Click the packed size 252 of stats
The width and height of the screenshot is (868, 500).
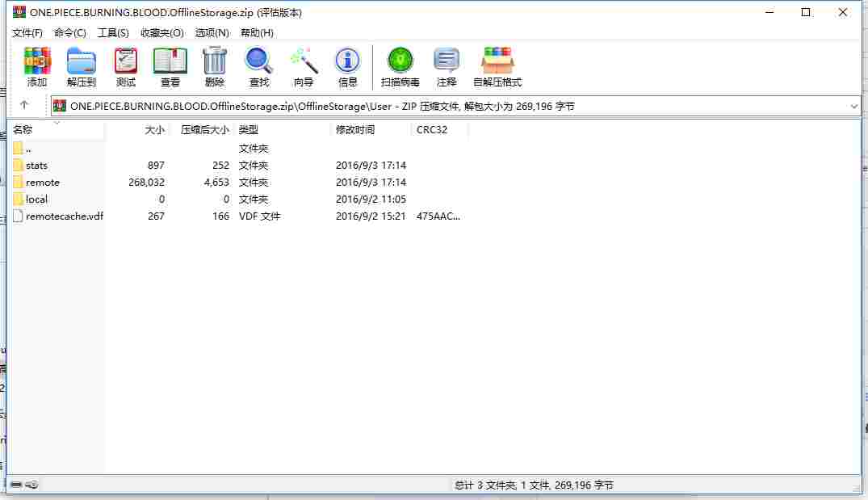pos(220,165)
